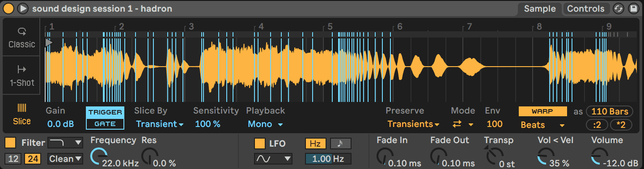This screenshot has height=169, width=644.
Task: Open the Preserve Transients dropdown
Action: pyautogui.click(x=413, y=124)
